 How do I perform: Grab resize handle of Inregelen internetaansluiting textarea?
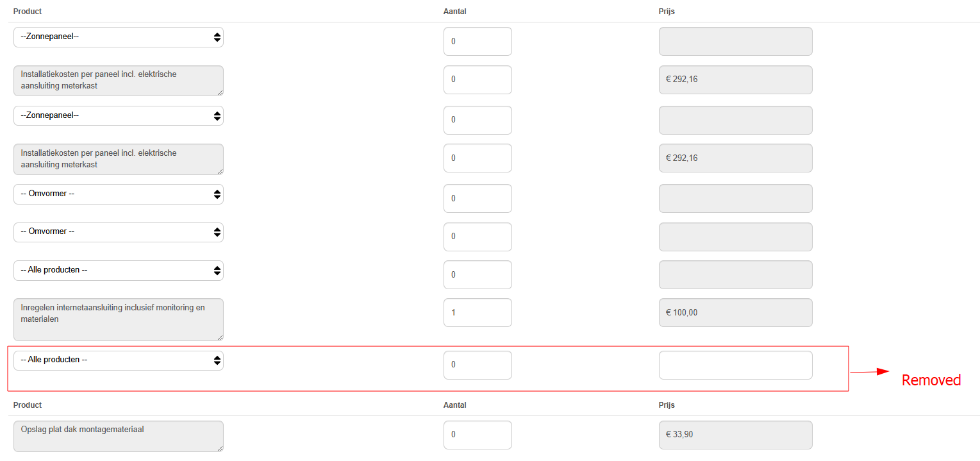point(220,337)
